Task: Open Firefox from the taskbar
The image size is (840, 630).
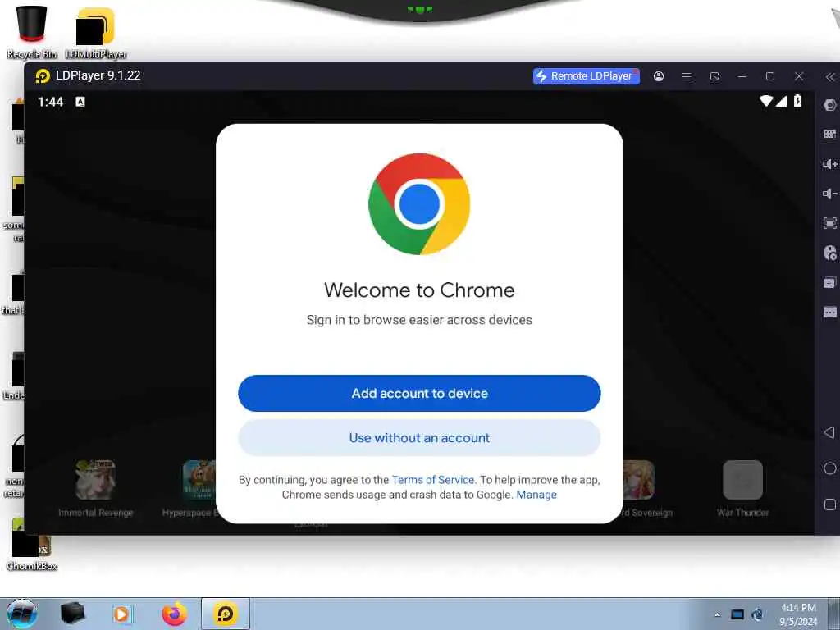Action: (x=175, y=614)
